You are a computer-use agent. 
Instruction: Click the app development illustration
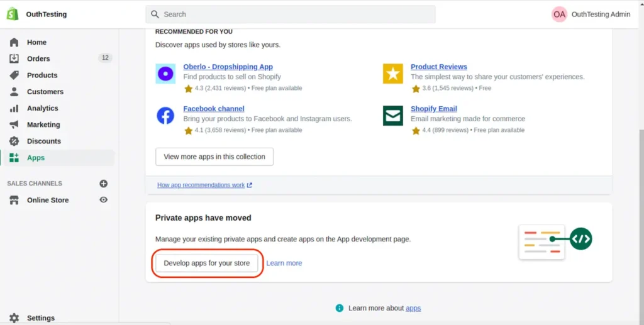click(556, 241)
